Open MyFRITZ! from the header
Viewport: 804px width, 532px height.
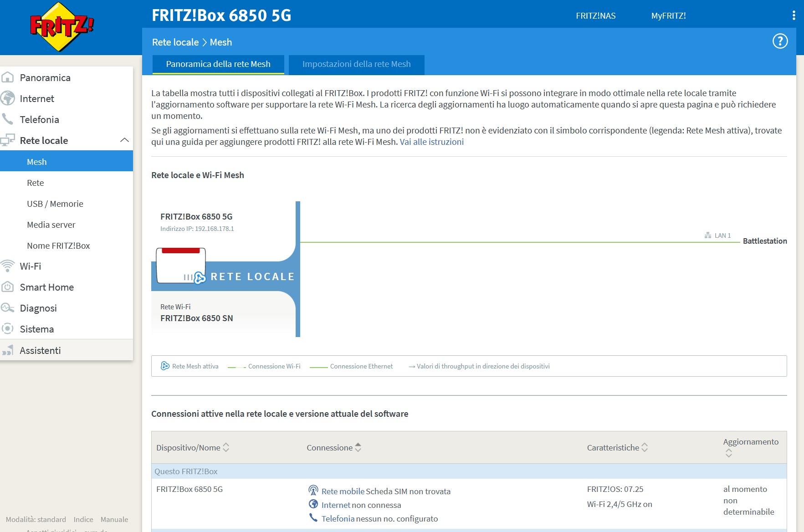click(668, 16)
